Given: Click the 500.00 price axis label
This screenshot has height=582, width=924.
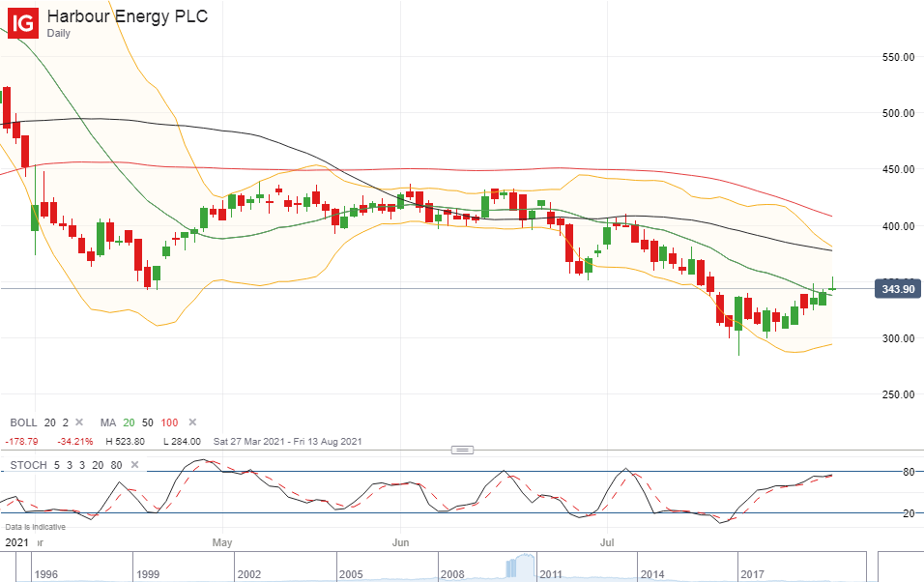Looking at the screenshot, I should (x=898, y=114).
